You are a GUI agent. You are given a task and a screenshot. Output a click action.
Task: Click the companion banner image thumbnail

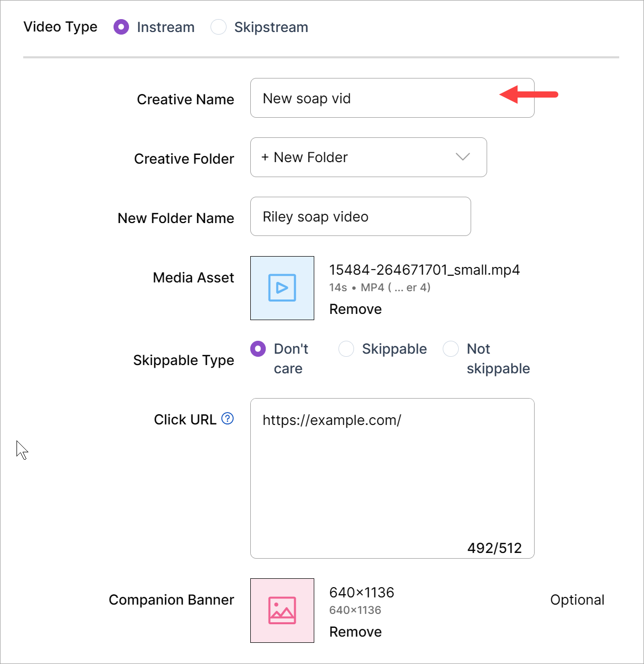click(x=282, y=610)
